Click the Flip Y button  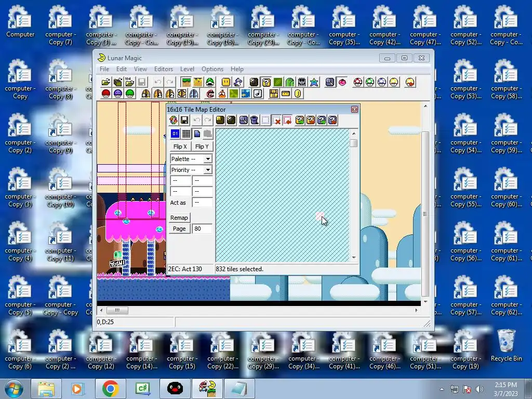(202, 147)
